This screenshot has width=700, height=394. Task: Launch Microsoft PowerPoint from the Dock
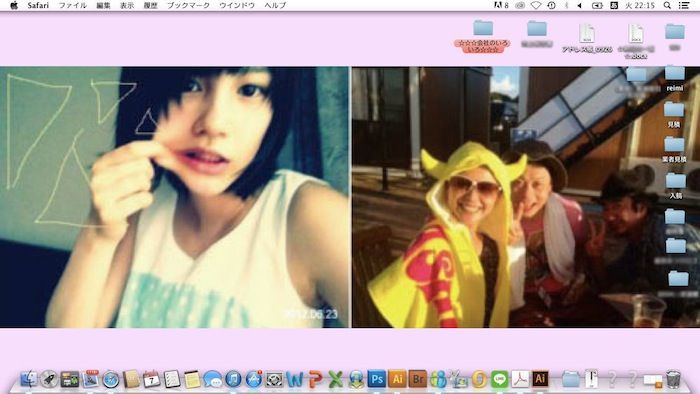click(x=315, y=379)
